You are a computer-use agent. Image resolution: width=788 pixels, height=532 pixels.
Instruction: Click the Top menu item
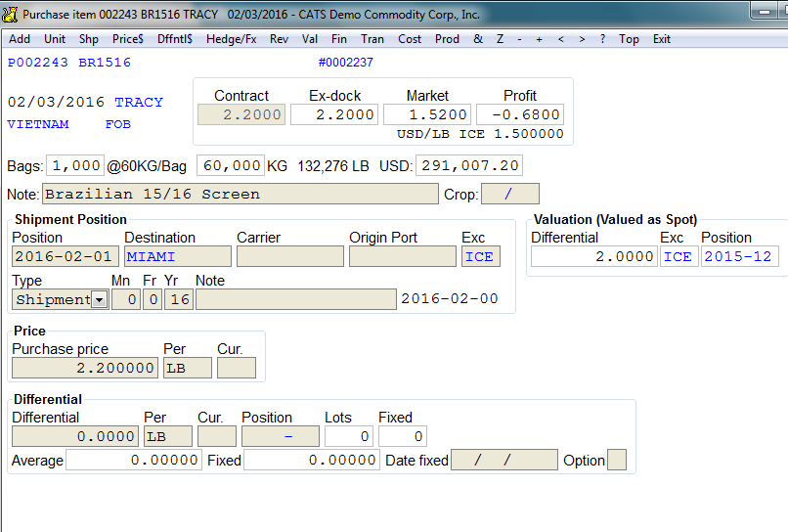[x=629, y=39]
